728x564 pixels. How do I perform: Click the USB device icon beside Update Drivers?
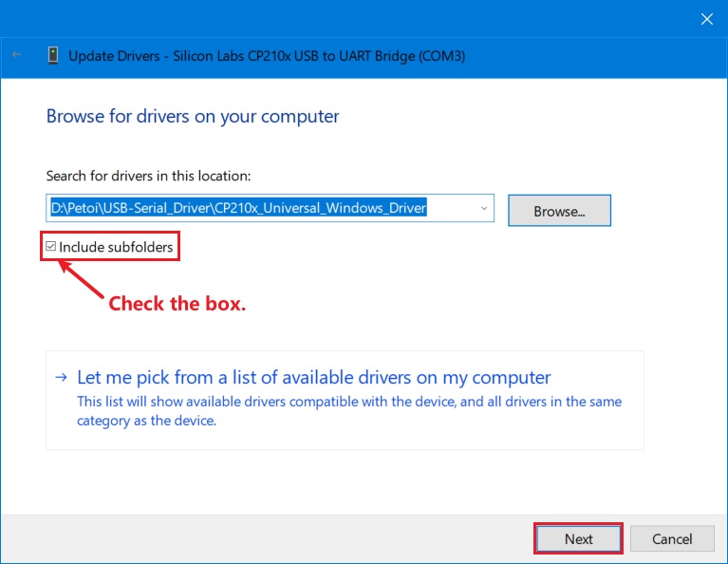(x=53, y=55)
